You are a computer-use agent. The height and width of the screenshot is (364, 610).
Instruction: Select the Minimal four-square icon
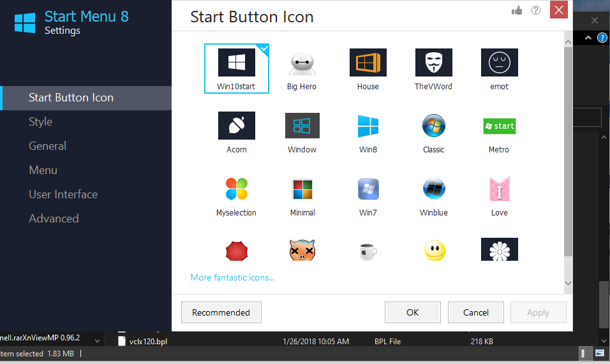302,189
